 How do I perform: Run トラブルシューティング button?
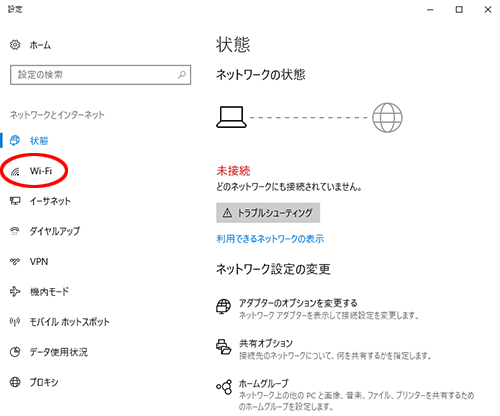point(268,213)
